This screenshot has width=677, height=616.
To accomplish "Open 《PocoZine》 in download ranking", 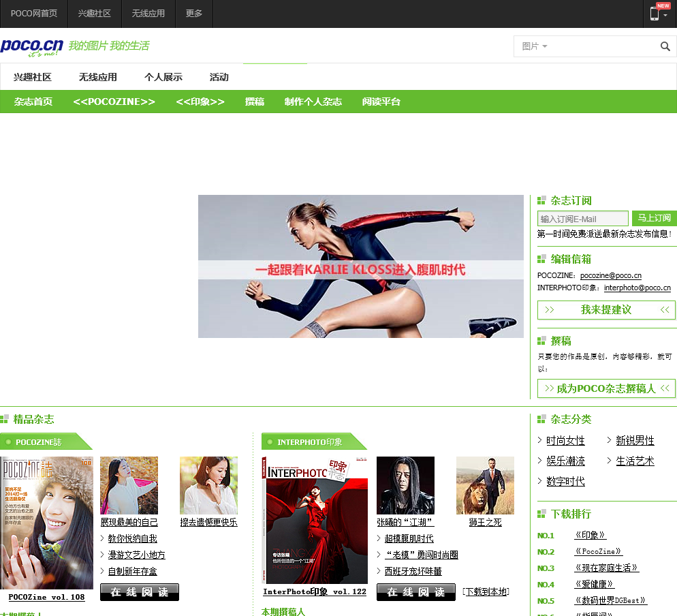I will (x=599, y=551).
